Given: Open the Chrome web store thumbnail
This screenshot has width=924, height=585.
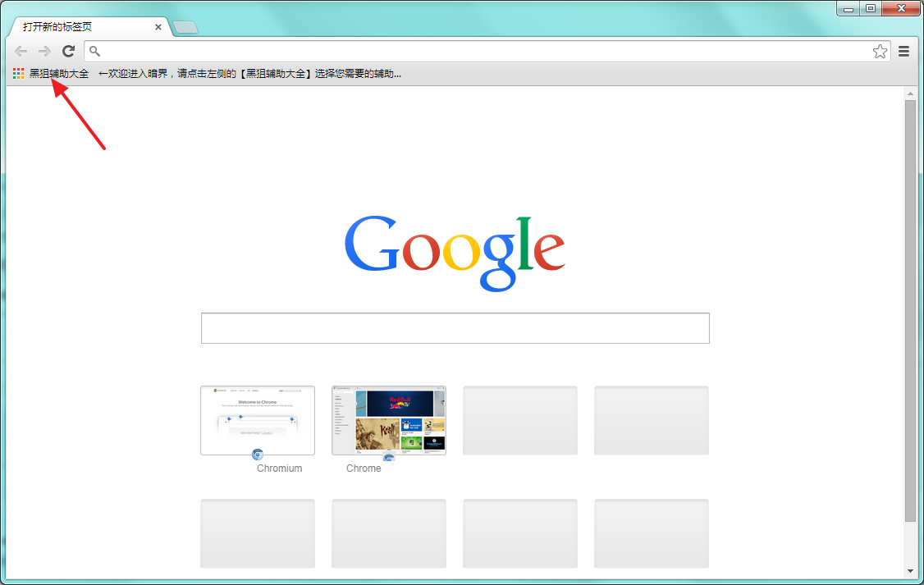Looking at the screenshot, I should (x=389, y=420).
